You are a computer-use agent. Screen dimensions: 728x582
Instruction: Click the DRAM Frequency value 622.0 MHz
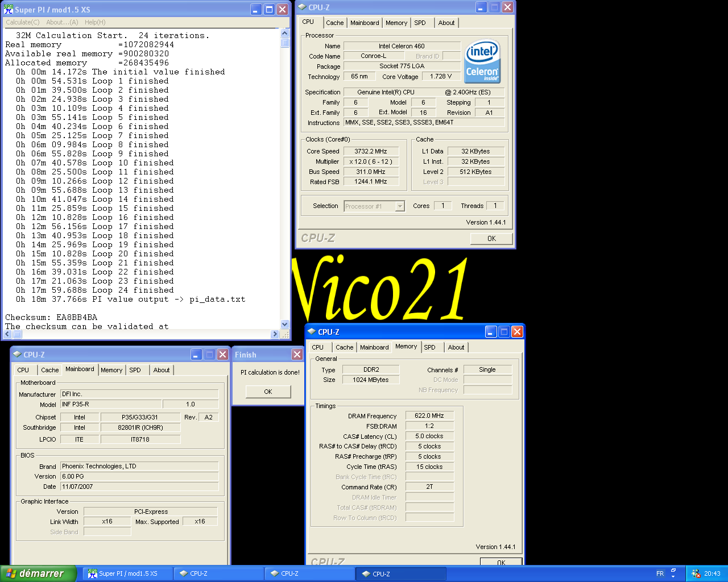click(429, 415)
